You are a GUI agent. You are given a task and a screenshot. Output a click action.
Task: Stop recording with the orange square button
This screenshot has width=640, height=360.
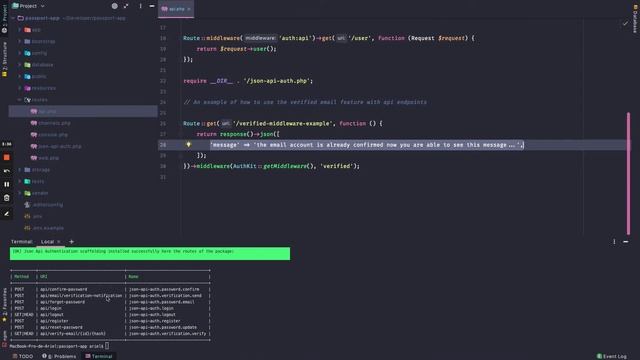(7, 157)
